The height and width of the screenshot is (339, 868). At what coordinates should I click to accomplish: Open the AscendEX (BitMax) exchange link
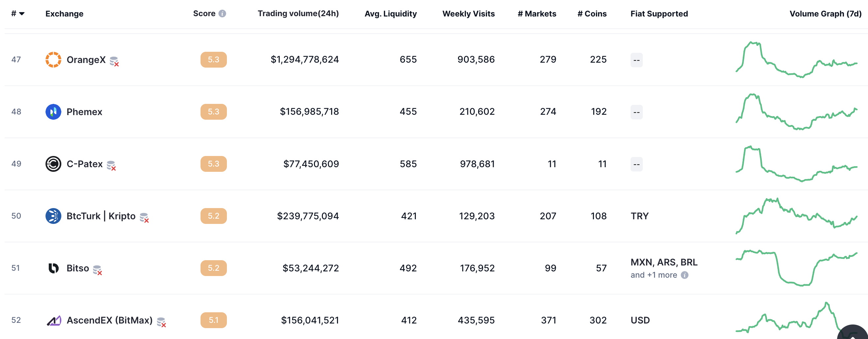point(109,320)
